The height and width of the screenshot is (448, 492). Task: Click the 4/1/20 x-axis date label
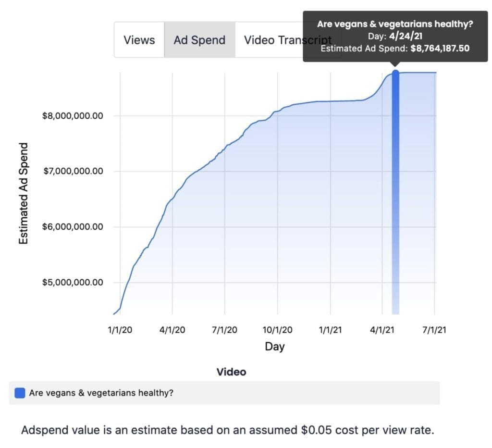pyautogui.click(x=172, y=330)
